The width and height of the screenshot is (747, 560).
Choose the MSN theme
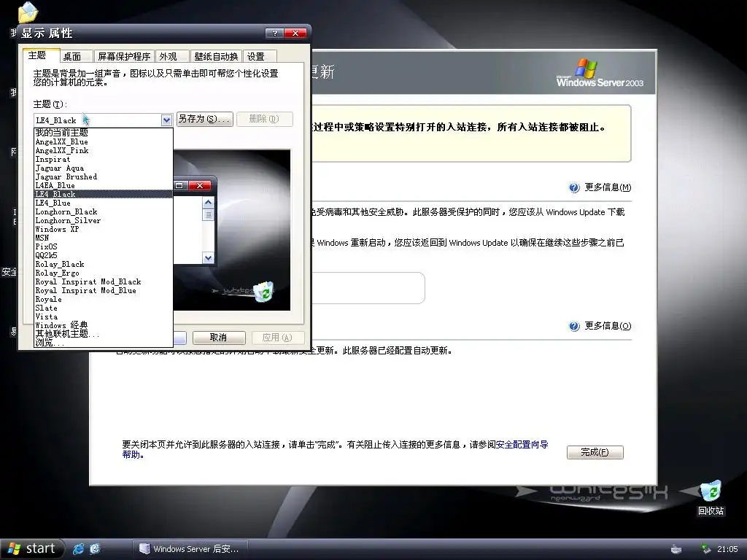tap(104, 238)
